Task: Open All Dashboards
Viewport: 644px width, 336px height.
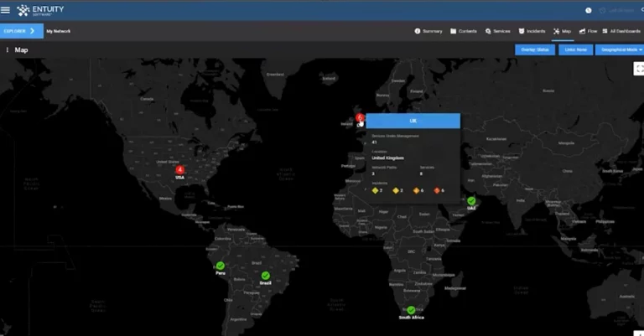Action: [621, 31]
